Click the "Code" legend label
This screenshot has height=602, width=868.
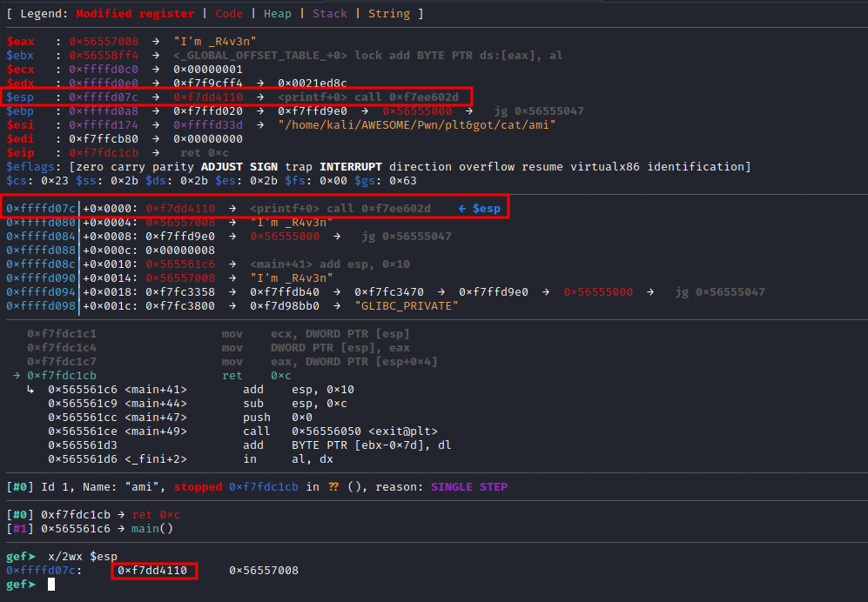[229, 13]
